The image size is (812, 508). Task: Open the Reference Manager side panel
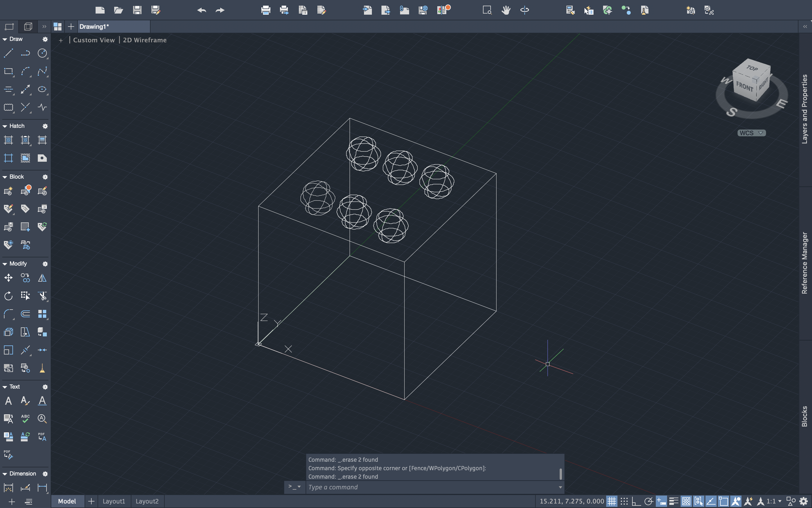tap(805, 263)
